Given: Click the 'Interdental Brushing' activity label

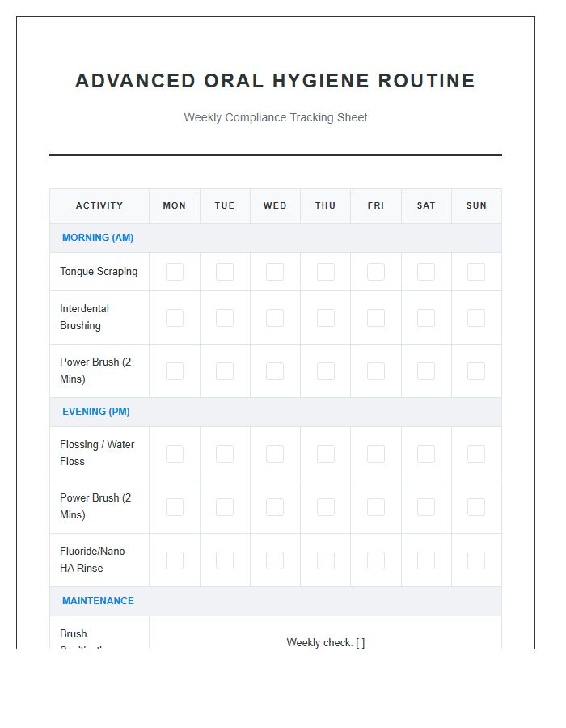Looking at the screenshot, I should point(84,317).
